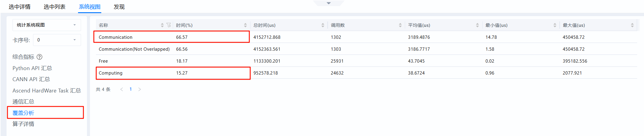The image size is (644, 136).
Task: Open 算子详情 in the sidebar
Action: click(x=23, y=124)
